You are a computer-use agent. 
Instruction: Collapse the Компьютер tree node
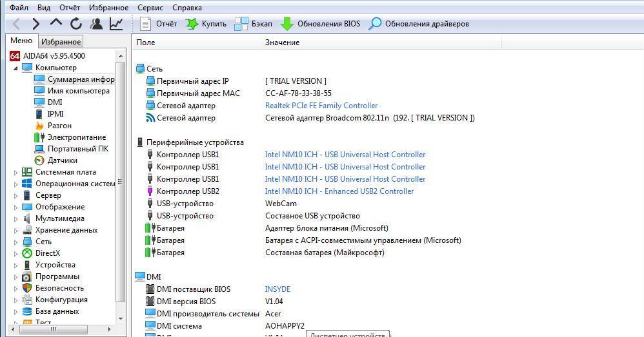point(15,68)
